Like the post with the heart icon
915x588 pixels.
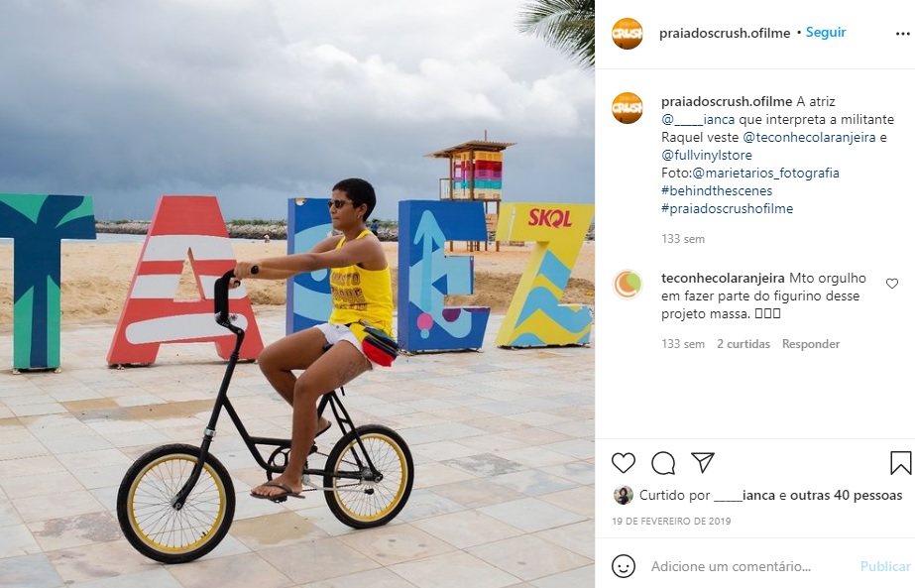[x=624, y=462]
